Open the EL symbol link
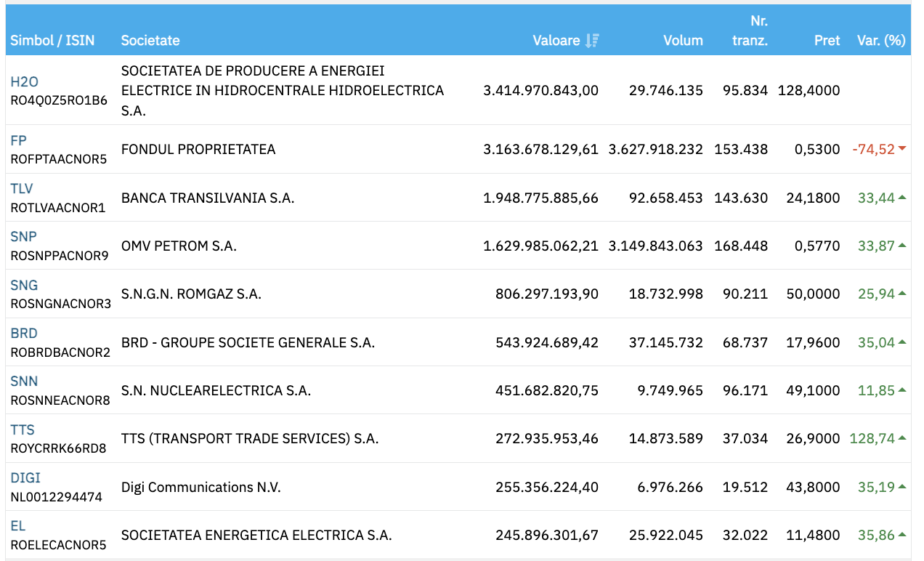The width and height of the screenshot is (924, 561). (x=17, y=526)
